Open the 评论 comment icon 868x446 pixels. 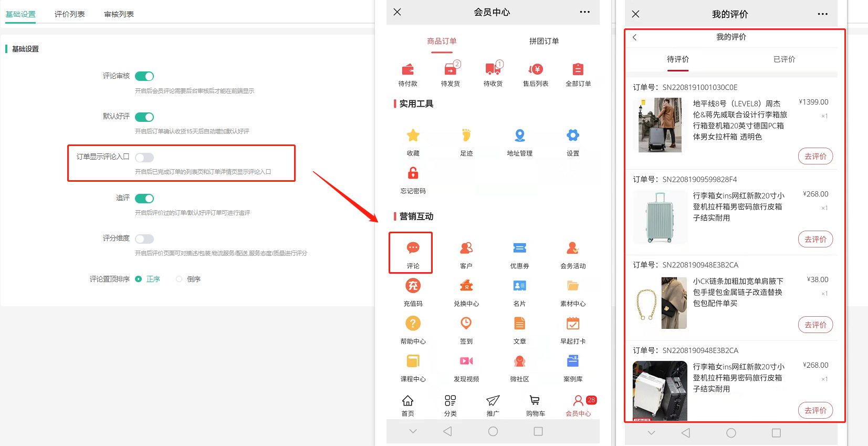click(x=413, y=248)
